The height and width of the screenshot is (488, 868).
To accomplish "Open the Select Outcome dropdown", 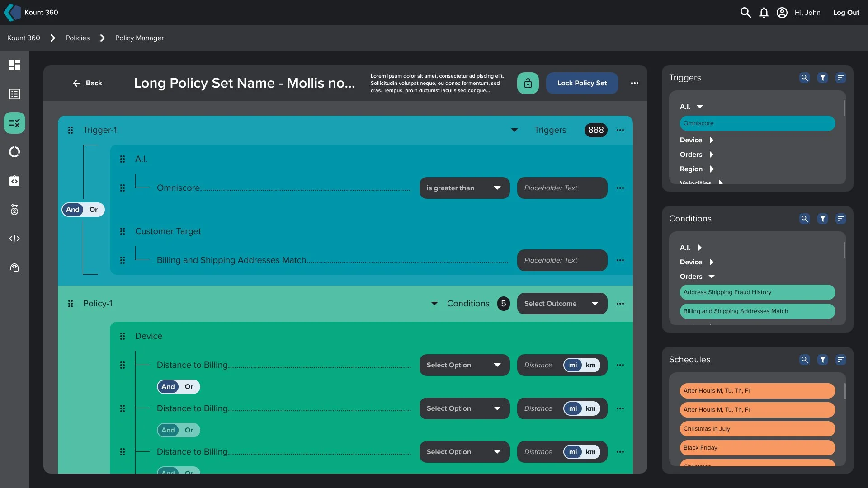I will (562, 304).
